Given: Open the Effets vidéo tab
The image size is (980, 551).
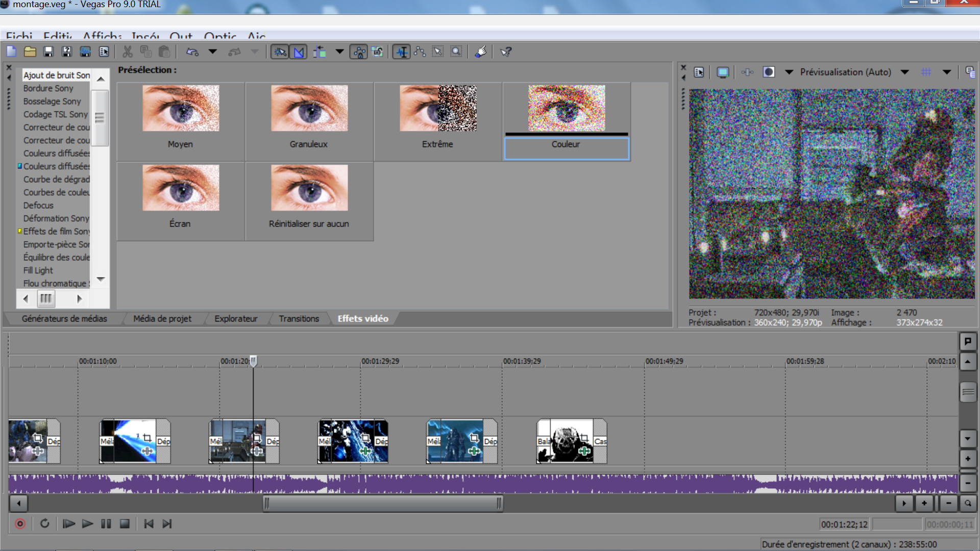Looking at the screenshot, I should [363, 319].
